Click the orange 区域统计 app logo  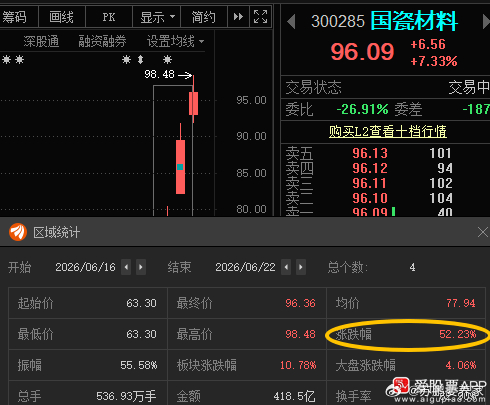(18, 232)
